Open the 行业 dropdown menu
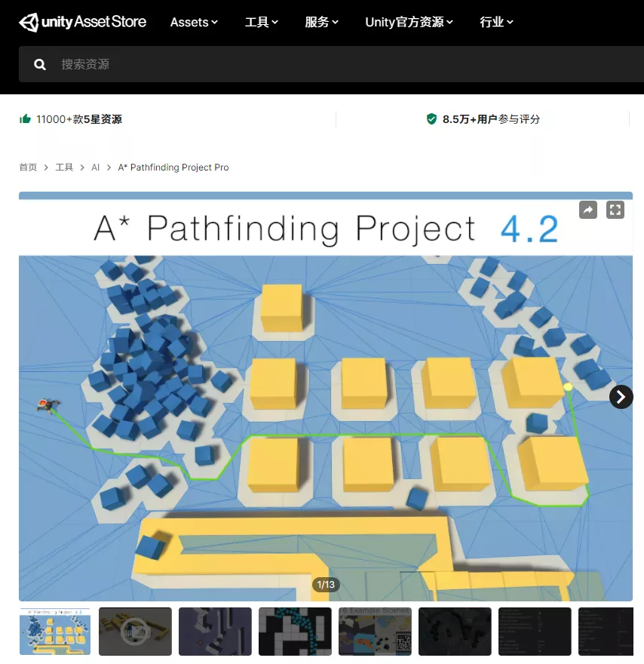The image size is (644, 664). click(x=496, y=22)
